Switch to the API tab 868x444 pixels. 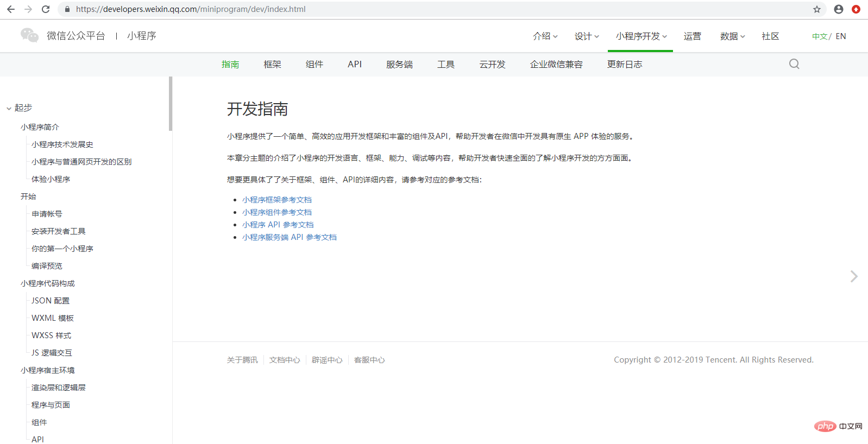click(x=355, y=64)
